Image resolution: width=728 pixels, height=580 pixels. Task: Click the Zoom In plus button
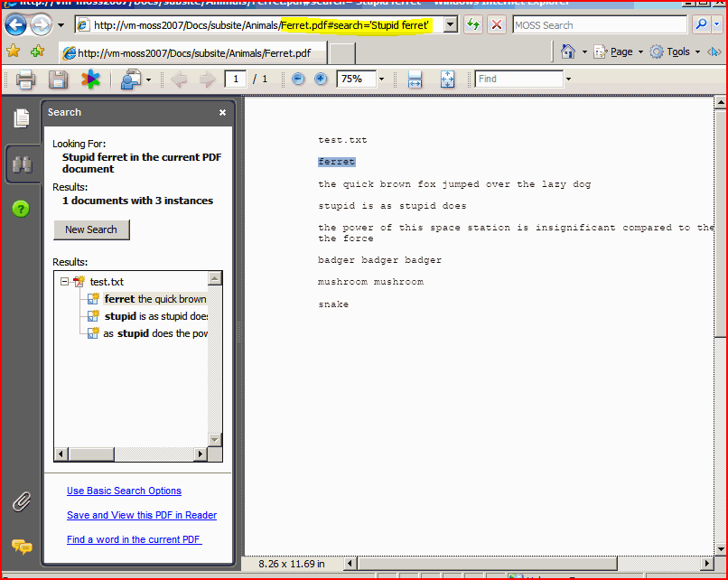coord(321,80)
